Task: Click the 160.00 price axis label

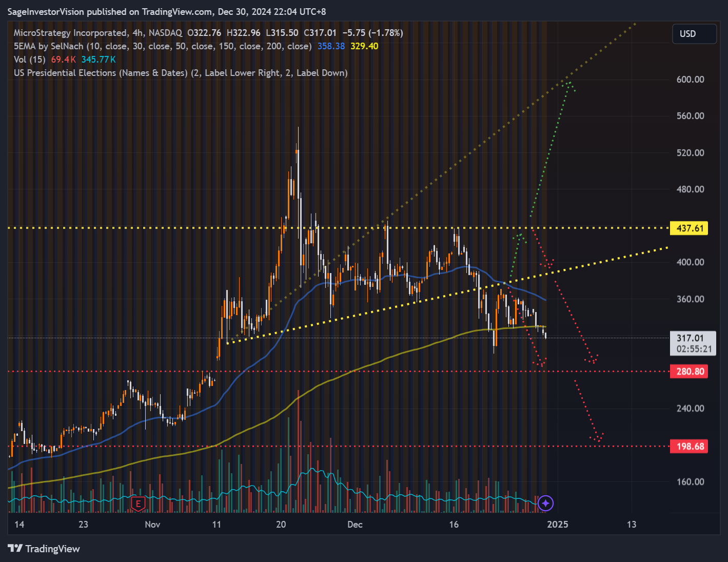Action: [690, 481]
